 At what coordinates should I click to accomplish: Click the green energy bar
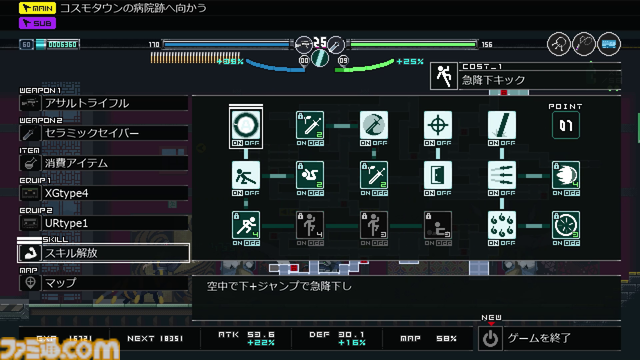point(413,44)
